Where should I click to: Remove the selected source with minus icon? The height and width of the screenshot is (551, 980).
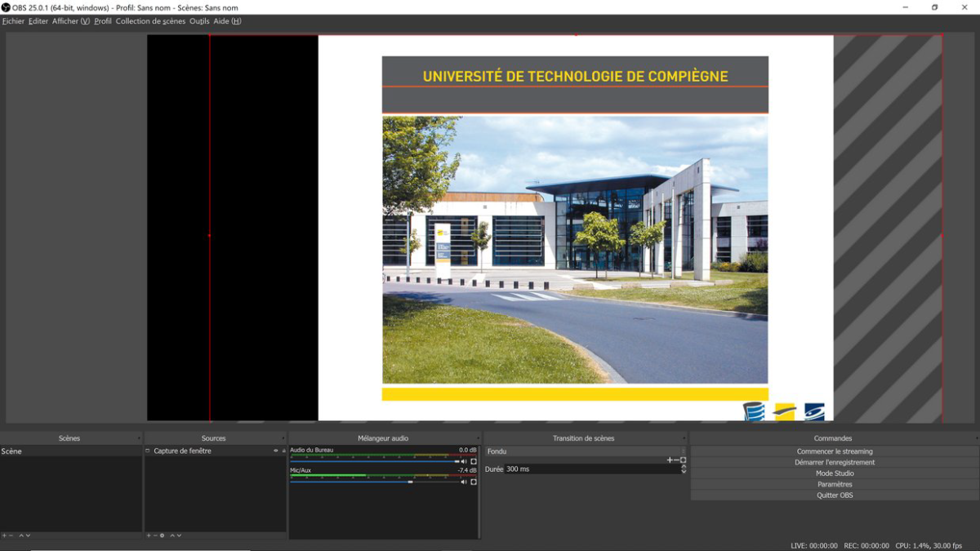click(x=155, y=535)
